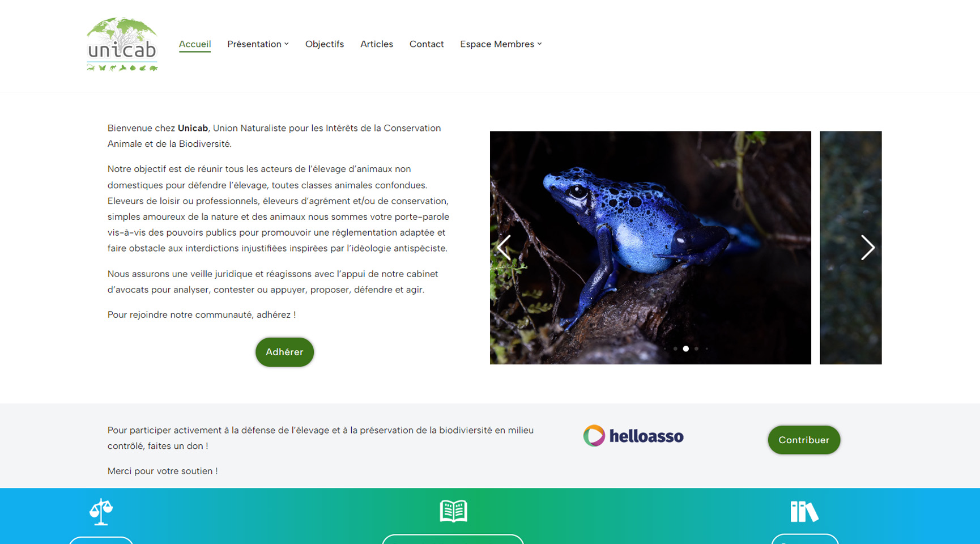Click the Unicab logo
Image resolution: width=980 pixels, height=544 pixels.
click(122, 44)
